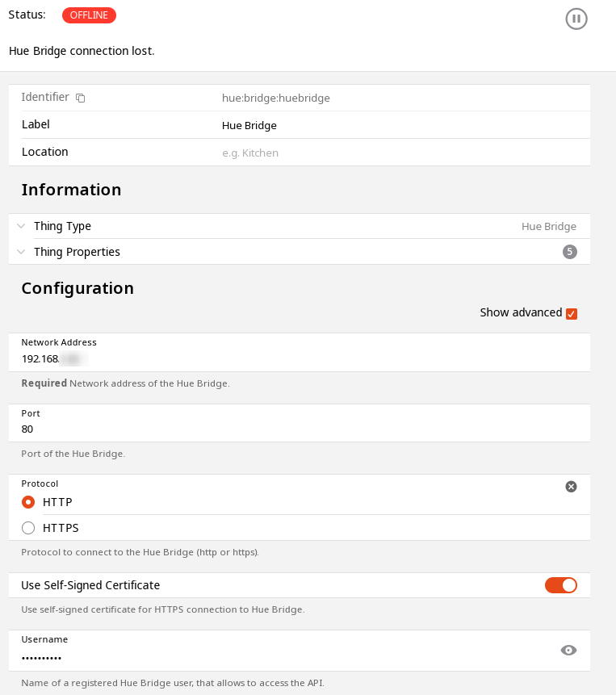
Task: Uncheck the Show advanced checkbox
Action: pos(572,313)
